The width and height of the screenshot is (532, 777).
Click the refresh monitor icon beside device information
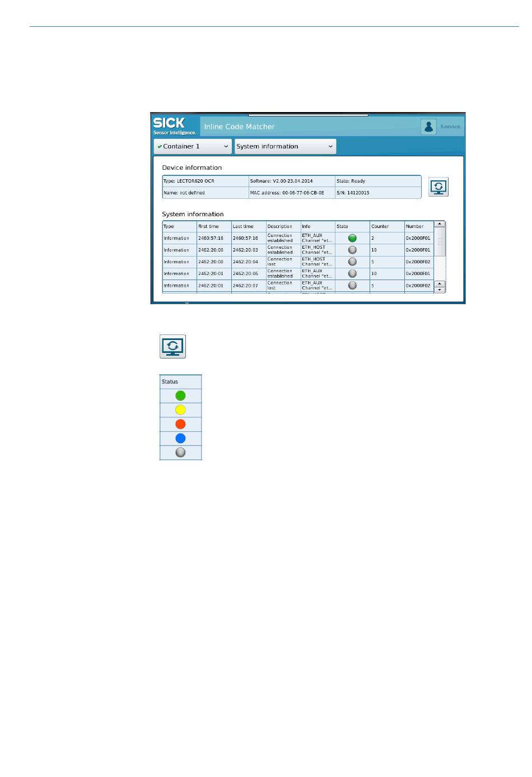click(438, 187)
